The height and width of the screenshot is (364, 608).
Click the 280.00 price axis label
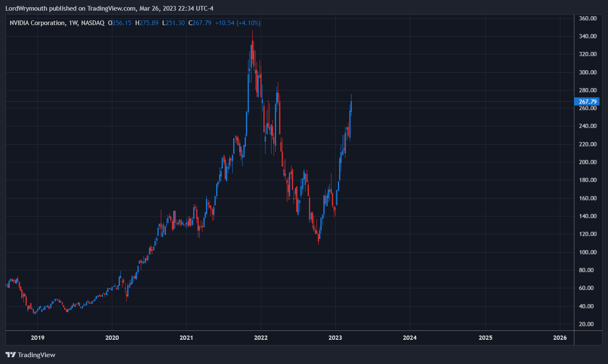coord(588,90)
